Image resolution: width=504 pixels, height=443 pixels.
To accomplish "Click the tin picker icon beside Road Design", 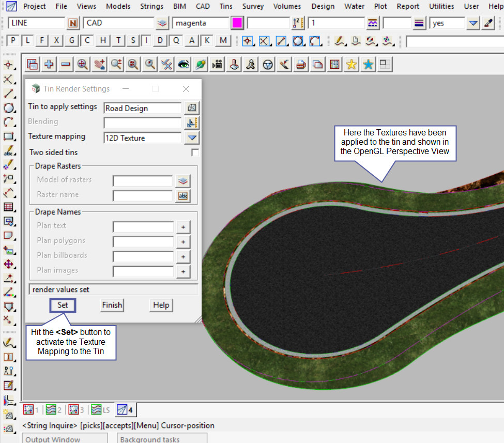I will point(192,108).
